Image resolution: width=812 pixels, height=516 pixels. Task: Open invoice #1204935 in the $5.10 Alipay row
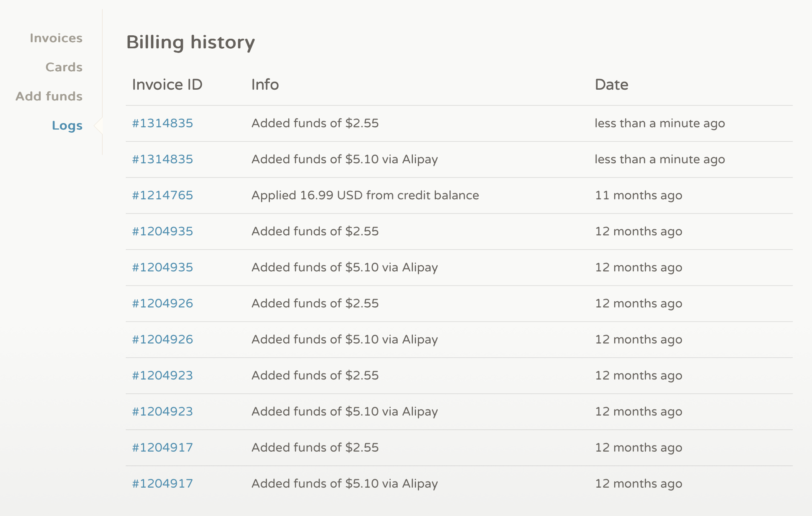tap(163, 267)
